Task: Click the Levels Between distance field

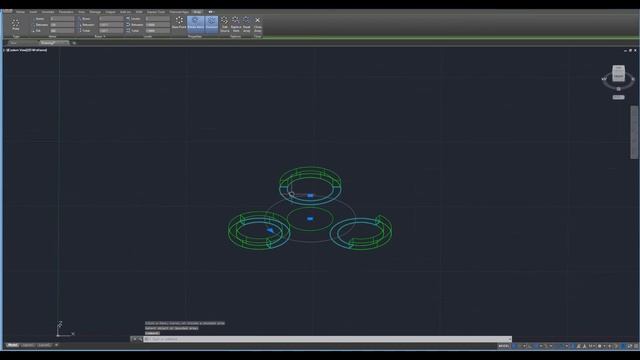Action: click(x=158, y=25)
